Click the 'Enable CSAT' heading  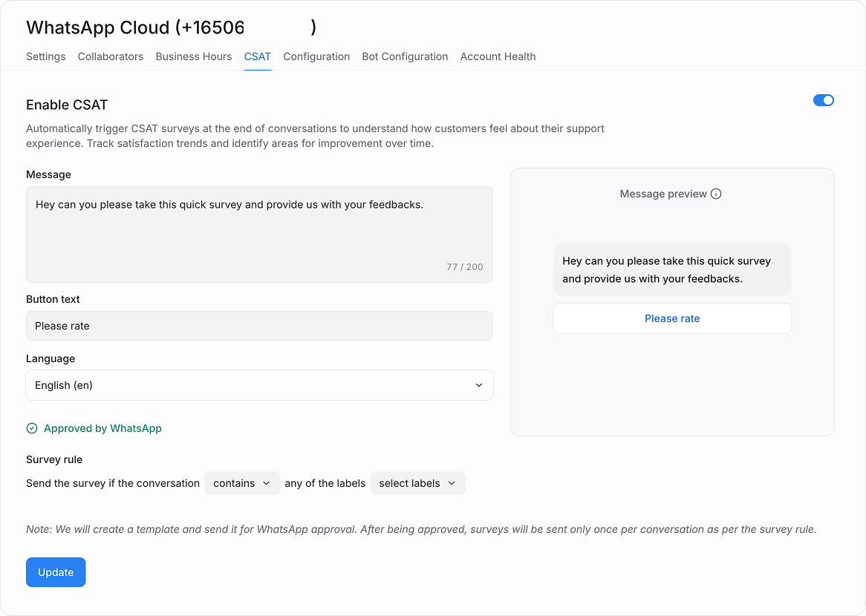(x=67, y=105)
